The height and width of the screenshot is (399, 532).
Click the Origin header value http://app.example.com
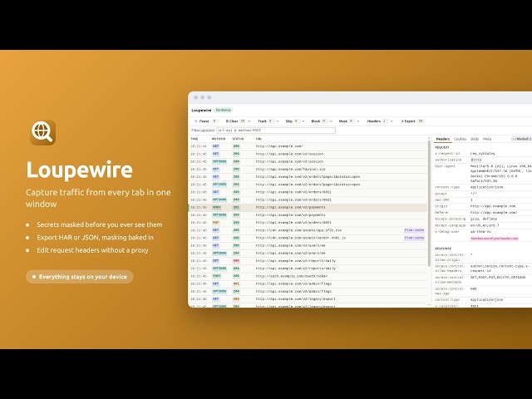[493, 206]
